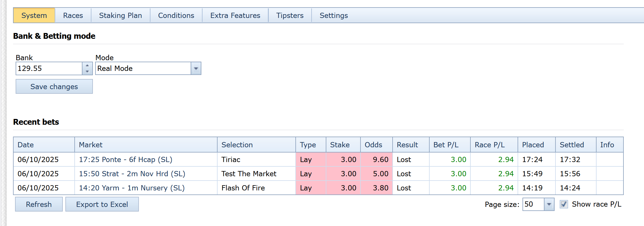This screenshot has width=644, height=226.
Task: Sort table by Odds column header
Action: pyautogui.click(x=373, y=145)
